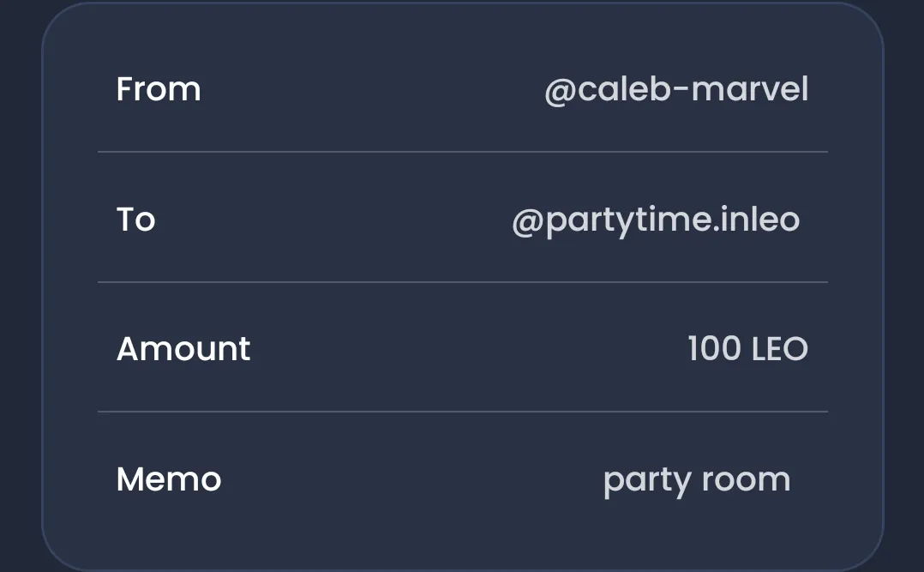Click the divider line under the Amount row

463,411
